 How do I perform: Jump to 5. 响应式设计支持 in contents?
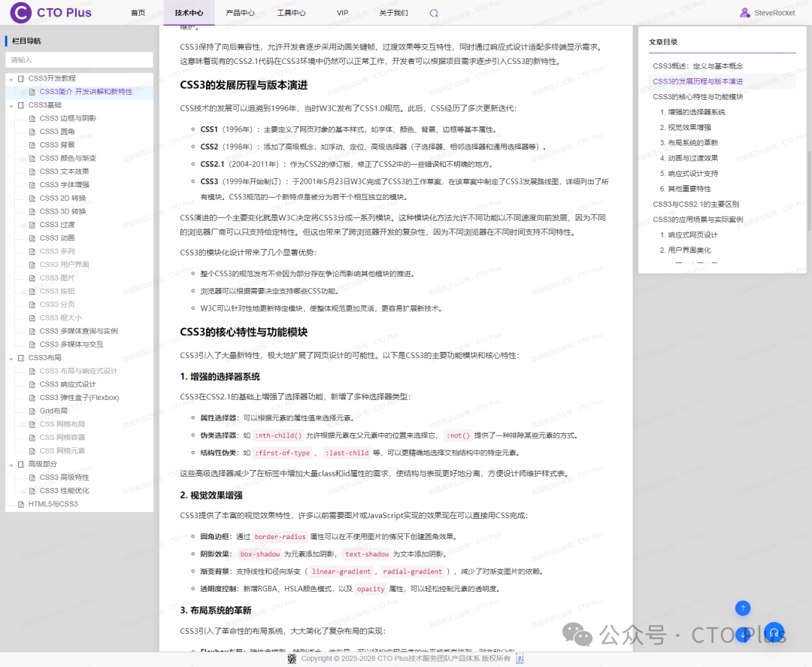689,174
